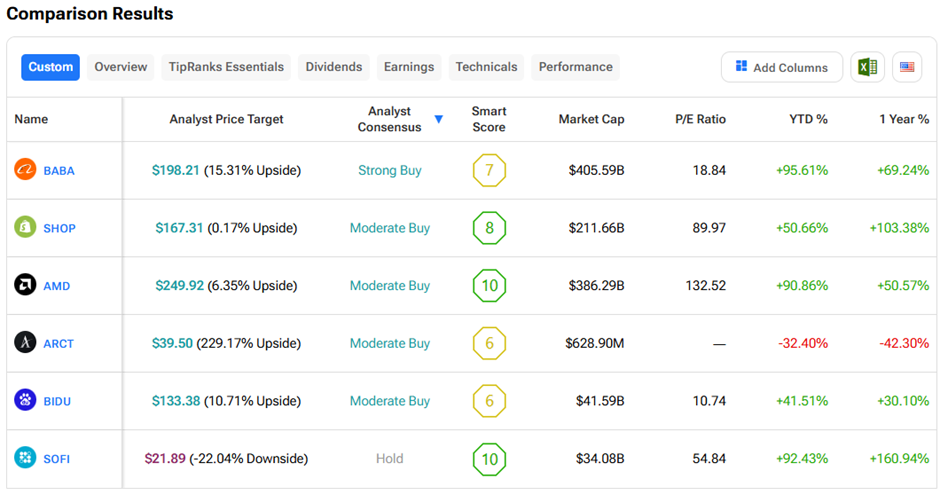The image size is (940, 495).
Task: Open the SOFI ticker link
Action: coord(57,459)
